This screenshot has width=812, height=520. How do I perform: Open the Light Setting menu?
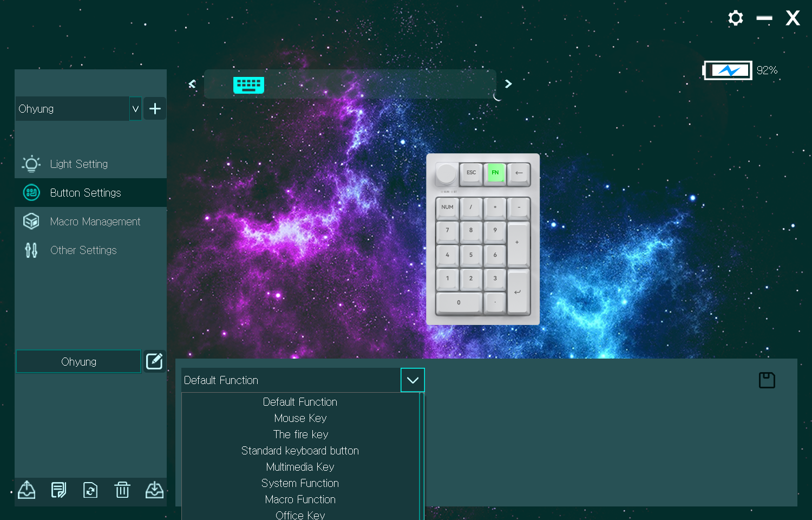point(79,164)
